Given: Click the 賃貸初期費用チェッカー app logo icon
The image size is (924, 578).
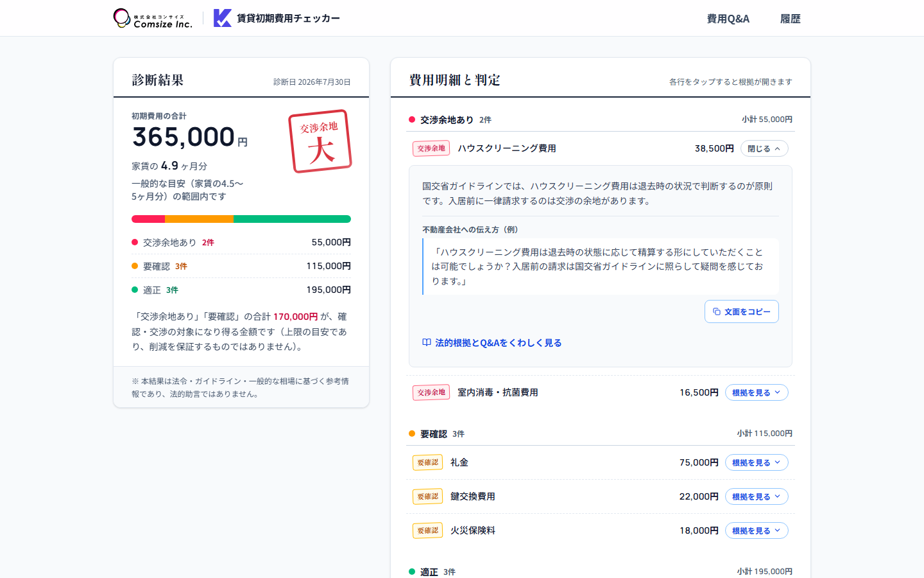Looking at the screenshot, I should click(222, 18).
